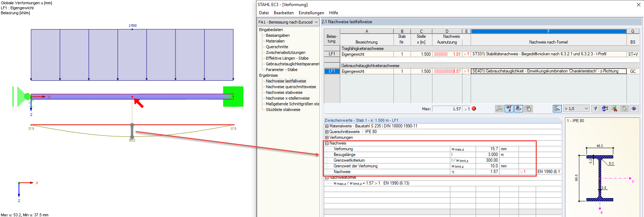Expand the Querschnittswerte - IPE 80 row
Screen dimensions: 644x217
[x=327, y=132]
